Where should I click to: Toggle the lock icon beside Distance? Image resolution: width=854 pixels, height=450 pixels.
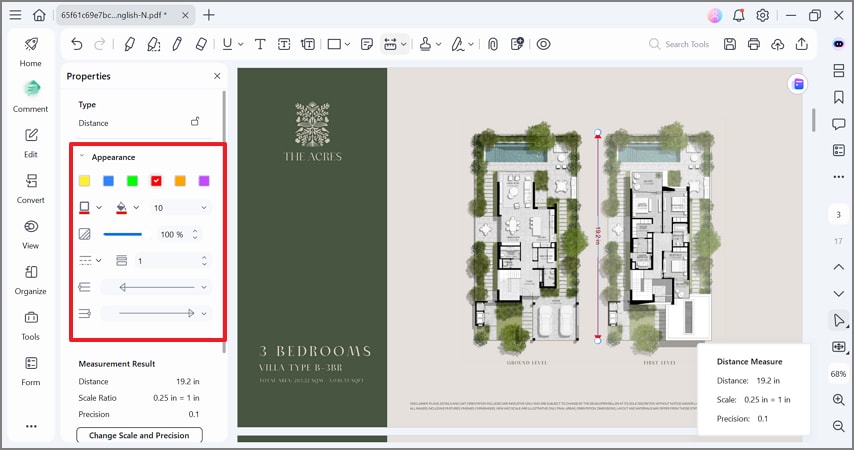(x=195, y=121)
